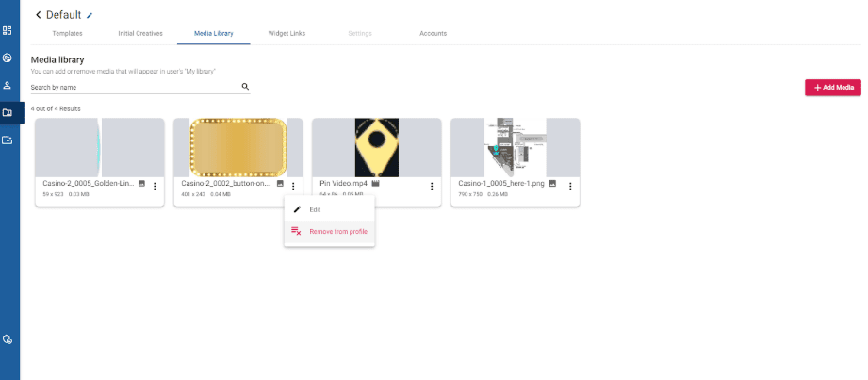Viewport: 868px width, 380px height.
Task: Expand the kebab menu for Casino-1_0005_here-1.png
Action: point(570,187)
